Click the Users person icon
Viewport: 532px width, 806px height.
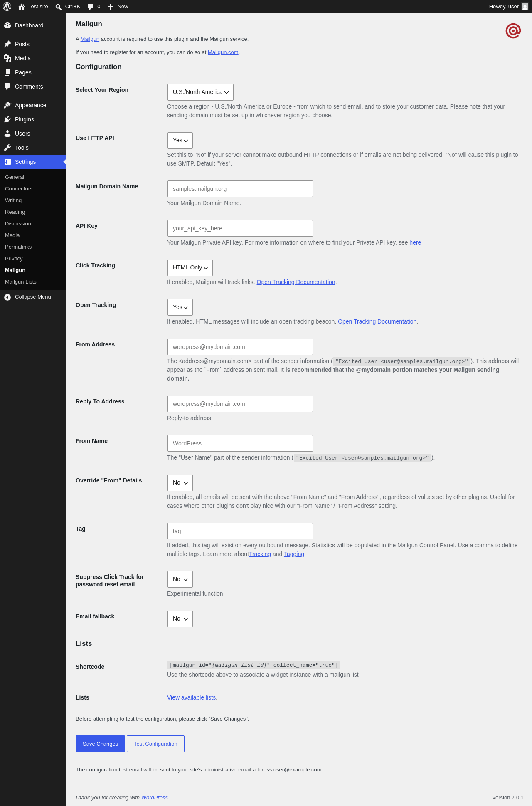(x=7, y=134)
